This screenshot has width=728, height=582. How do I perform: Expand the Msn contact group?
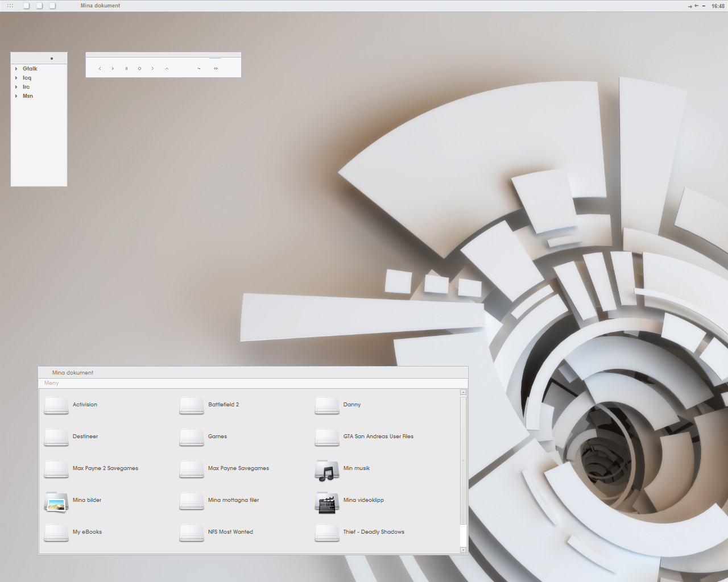(x=16, y=96)
